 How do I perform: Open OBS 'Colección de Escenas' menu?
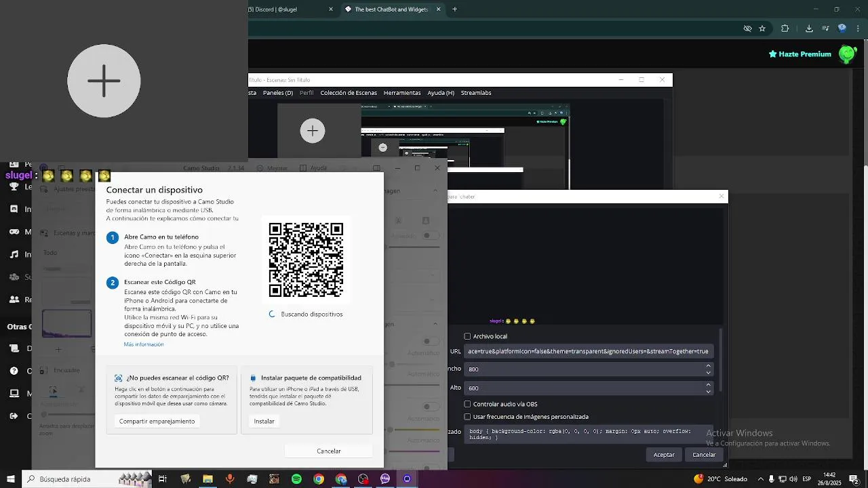tap(349, 93)
